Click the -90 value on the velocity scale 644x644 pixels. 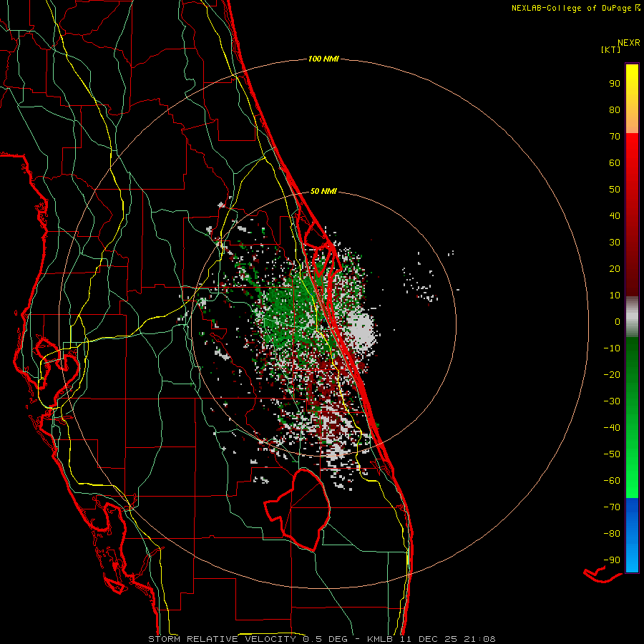(x=612, y=560)
